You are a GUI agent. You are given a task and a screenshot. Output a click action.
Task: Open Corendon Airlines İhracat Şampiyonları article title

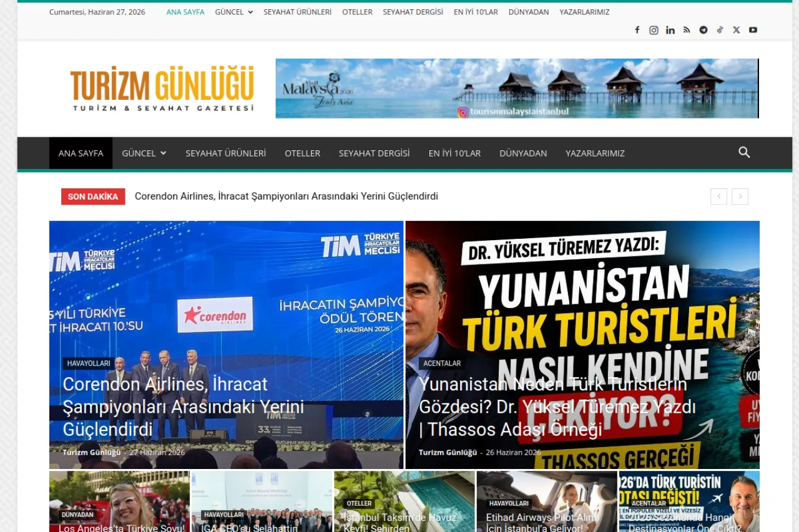[184, 407]
